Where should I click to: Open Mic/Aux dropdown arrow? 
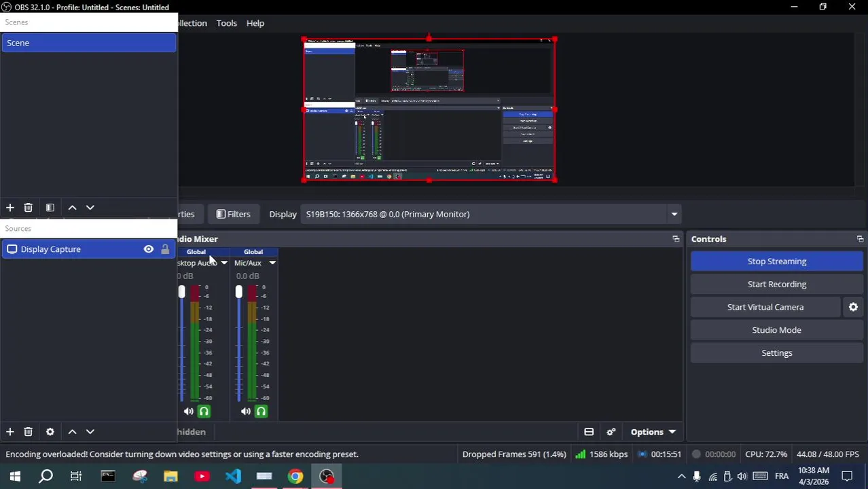pyautogui.click(x=272, y=263)
